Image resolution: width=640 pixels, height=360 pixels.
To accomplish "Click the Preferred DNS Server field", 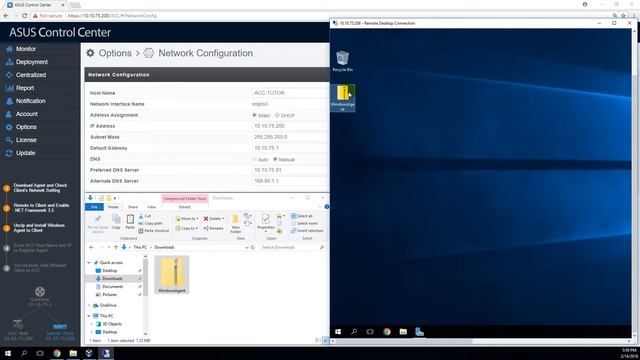I will (290, 170).
